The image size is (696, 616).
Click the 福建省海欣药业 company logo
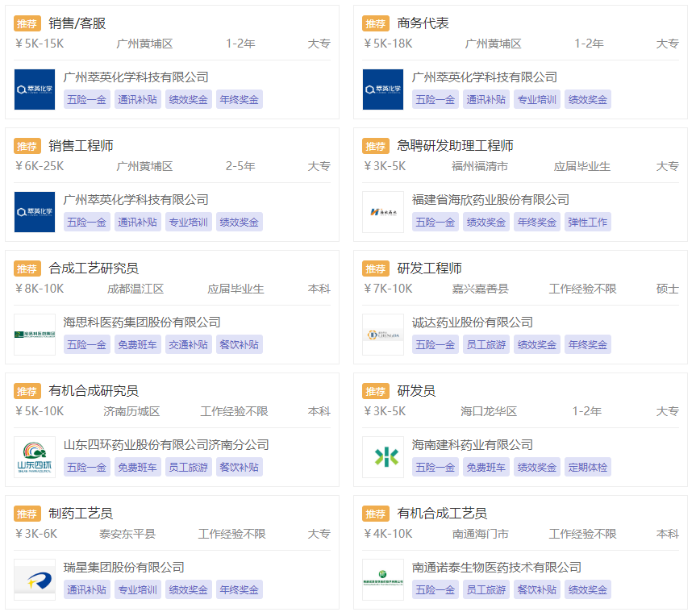[383, 212]
